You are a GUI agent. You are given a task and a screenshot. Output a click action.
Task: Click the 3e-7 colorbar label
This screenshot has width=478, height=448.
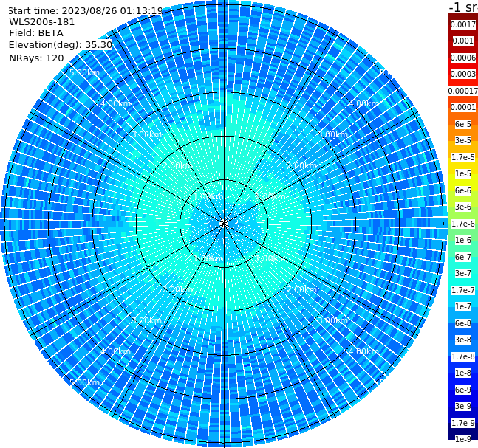(x=463, y=273)
